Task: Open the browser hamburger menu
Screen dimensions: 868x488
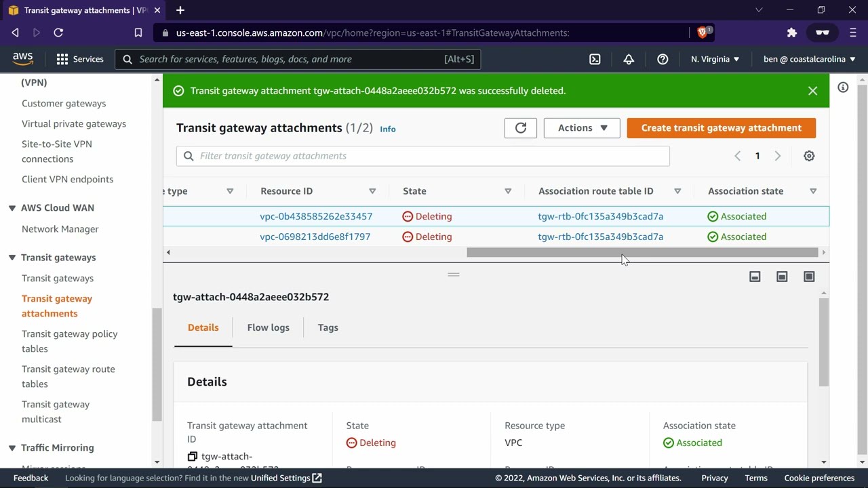Action: tap(853, 33)
